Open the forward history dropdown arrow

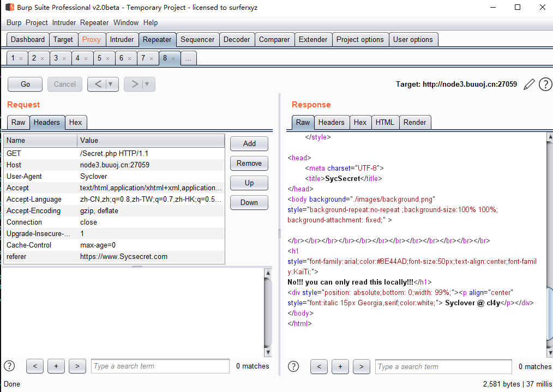[x=147, y=84]
